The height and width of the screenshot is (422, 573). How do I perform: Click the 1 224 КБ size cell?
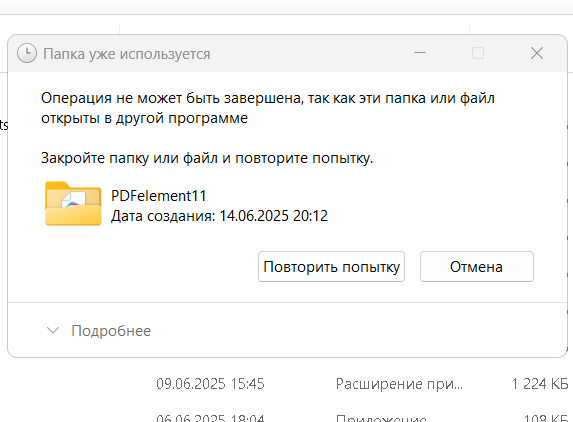pos(540,384)
